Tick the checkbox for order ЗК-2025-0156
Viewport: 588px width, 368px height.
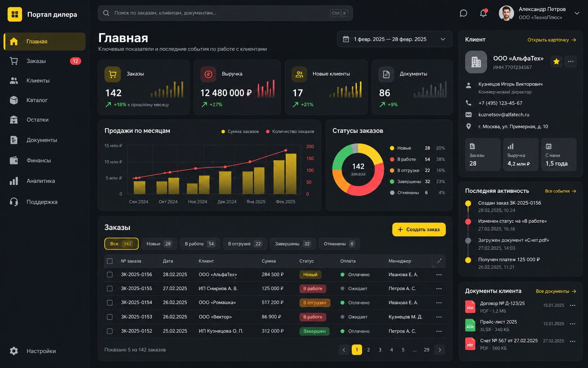[x=110, y=275]
